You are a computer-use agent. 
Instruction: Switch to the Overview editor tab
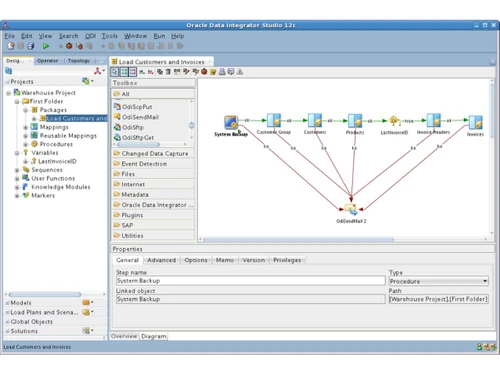point(124,336)
